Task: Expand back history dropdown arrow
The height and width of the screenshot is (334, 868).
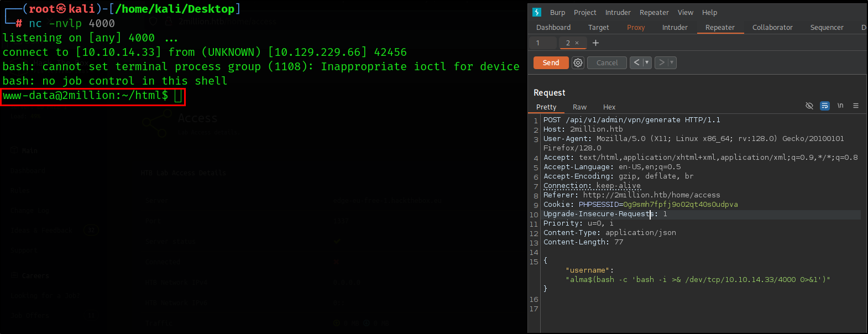Action: [x=647, y=62]
